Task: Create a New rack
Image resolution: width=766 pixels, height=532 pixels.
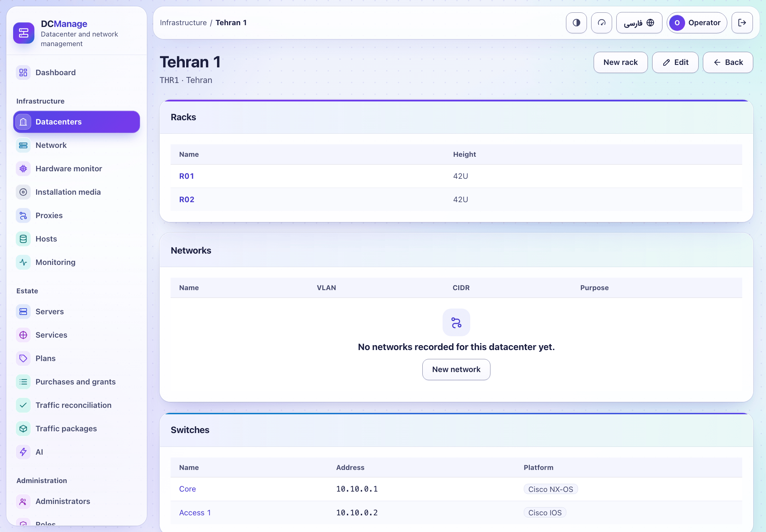Action: (x=621, y=62)
